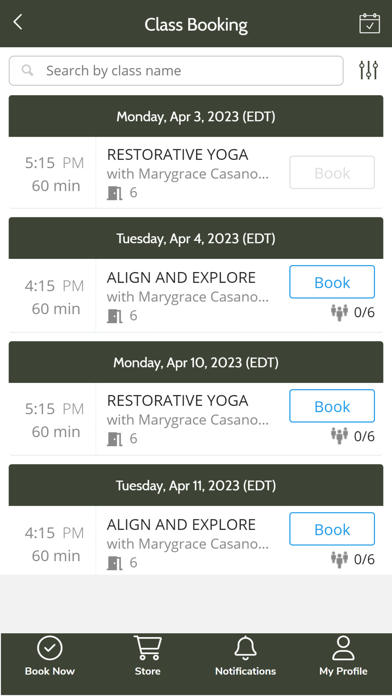This screenshot has height=696, width=392.
Task: Go back using the back arrow
Action: [x=18, y=22]
